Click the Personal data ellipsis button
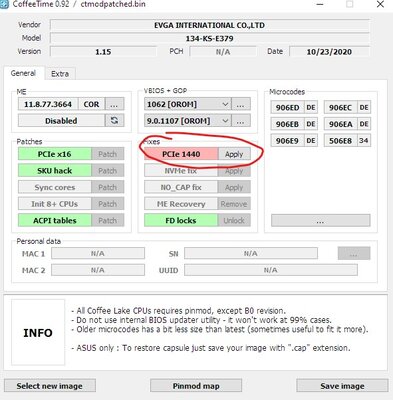 pos(354,254)
